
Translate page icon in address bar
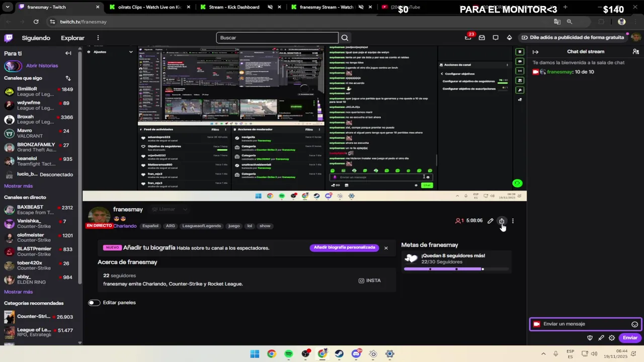pyautogui.click(x=557, y=22)
